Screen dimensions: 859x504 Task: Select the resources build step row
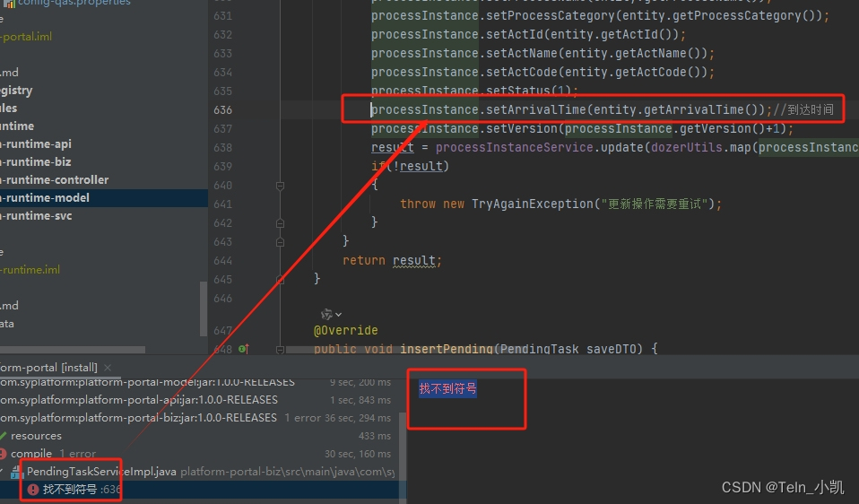(x=198, y=436)
